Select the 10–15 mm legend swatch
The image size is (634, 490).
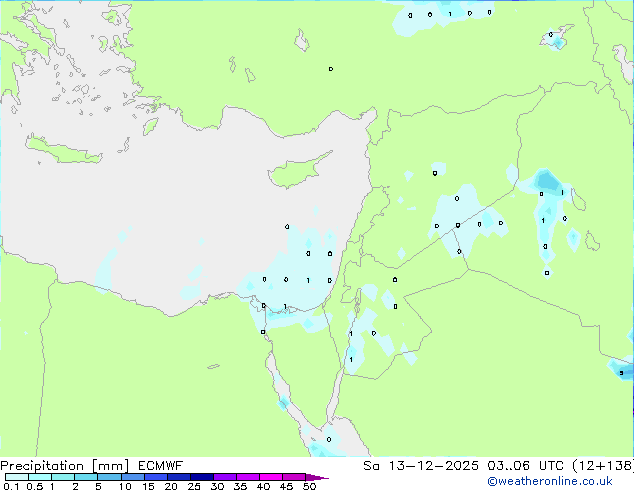pyautogui.click(x=132, y=477)
